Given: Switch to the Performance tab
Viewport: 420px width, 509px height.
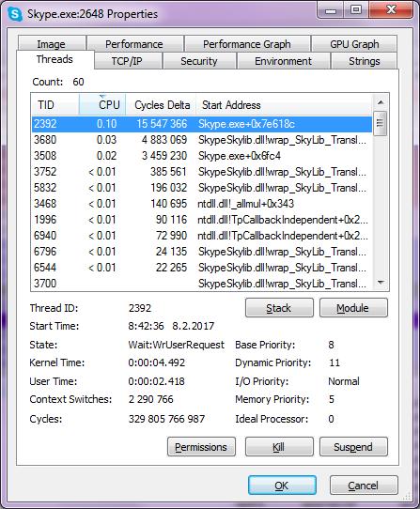Looking at the screenshot, I should [134, 44].
